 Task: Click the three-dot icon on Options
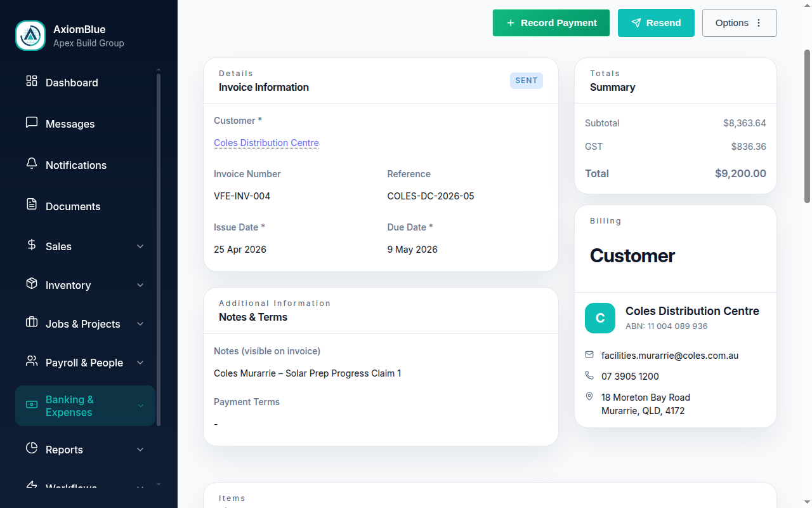pyautogui.click(x=759, y=23)
